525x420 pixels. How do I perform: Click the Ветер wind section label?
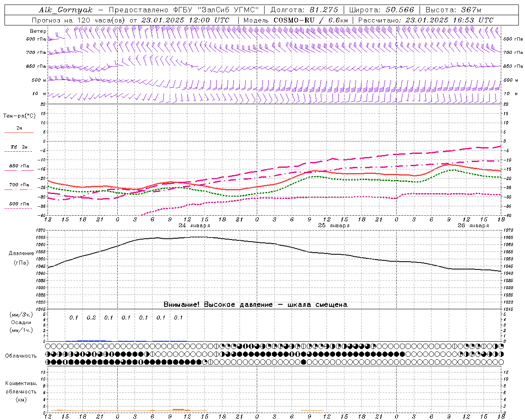(38, 31)
